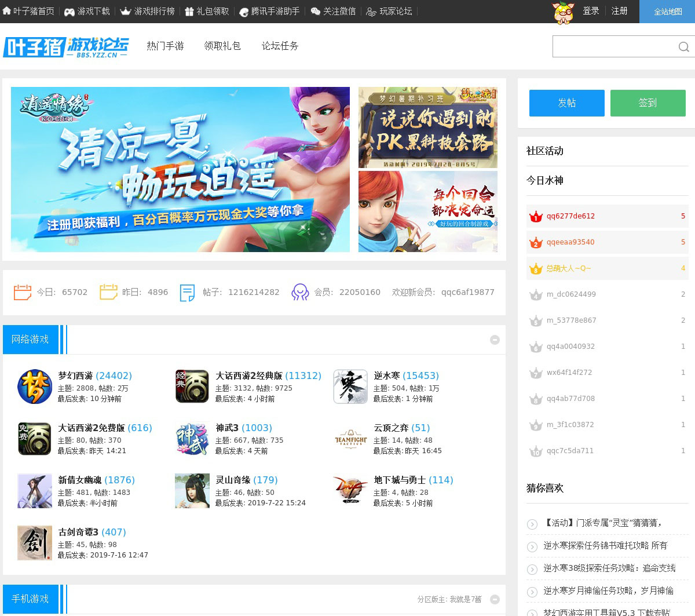This screenshot has width=695, height=616.
Task: Open the 论坛任务 menu item
Action: [x=280, y=46]
